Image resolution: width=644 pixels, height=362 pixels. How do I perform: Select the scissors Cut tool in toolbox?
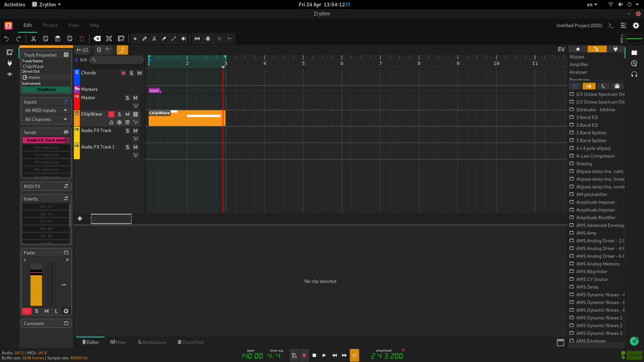click(155, 39)
